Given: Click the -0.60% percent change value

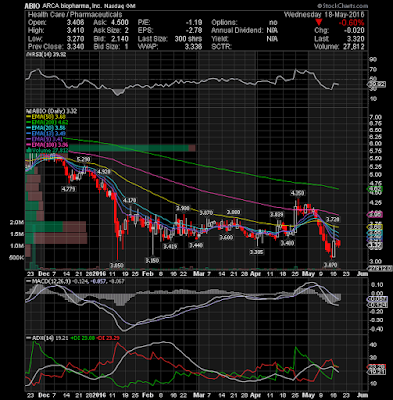Looking at the screenshot, I should [351, 23].
